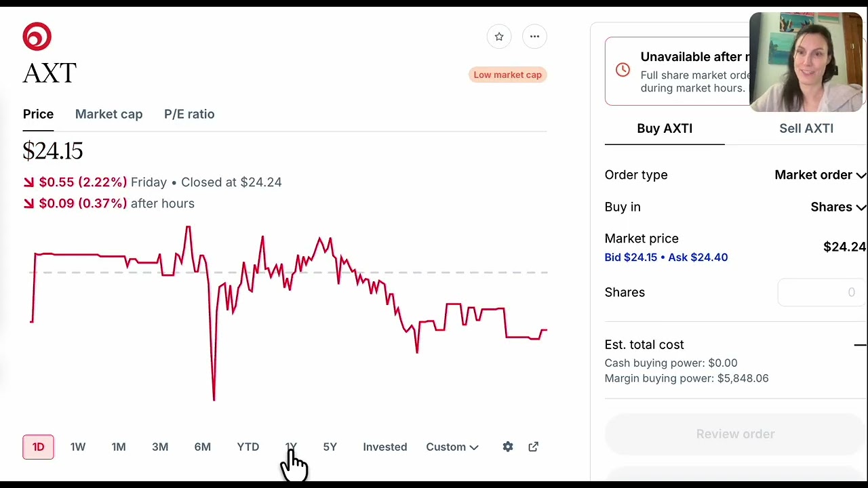This screenshot has height=488, width=868.
Task: Select the Buy AXTI tab
Action: [665, 128]
